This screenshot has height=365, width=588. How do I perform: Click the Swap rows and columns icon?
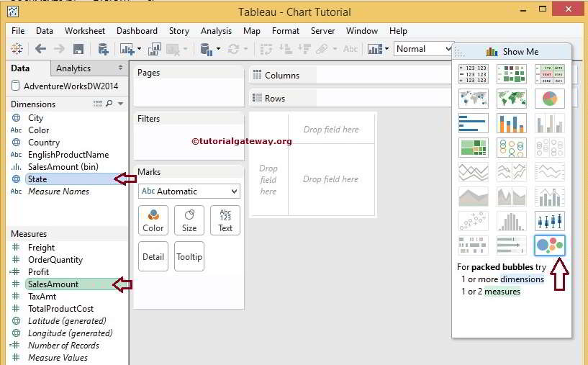pos(266,49)
